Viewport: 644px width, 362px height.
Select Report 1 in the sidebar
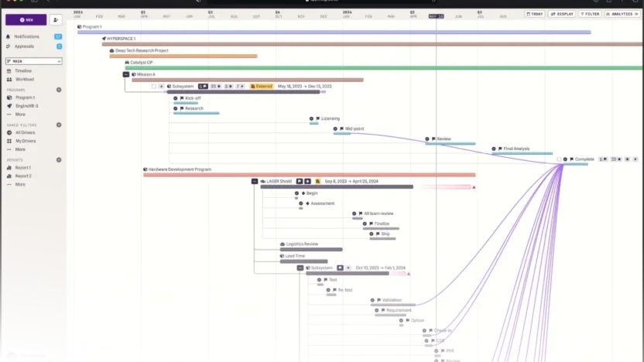[x=23, y=167]
